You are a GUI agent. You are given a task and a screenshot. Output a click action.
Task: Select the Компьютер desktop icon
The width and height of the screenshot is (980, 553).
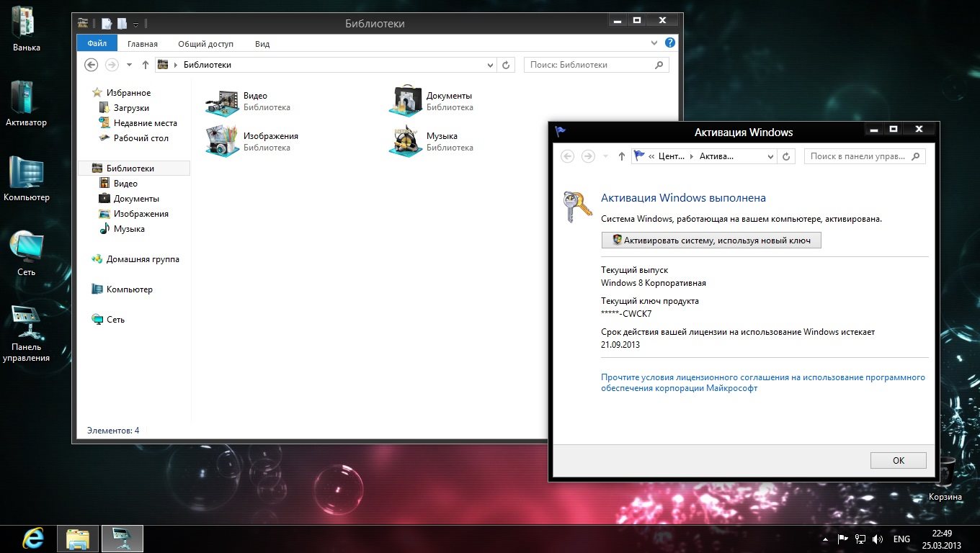point(26,179)
